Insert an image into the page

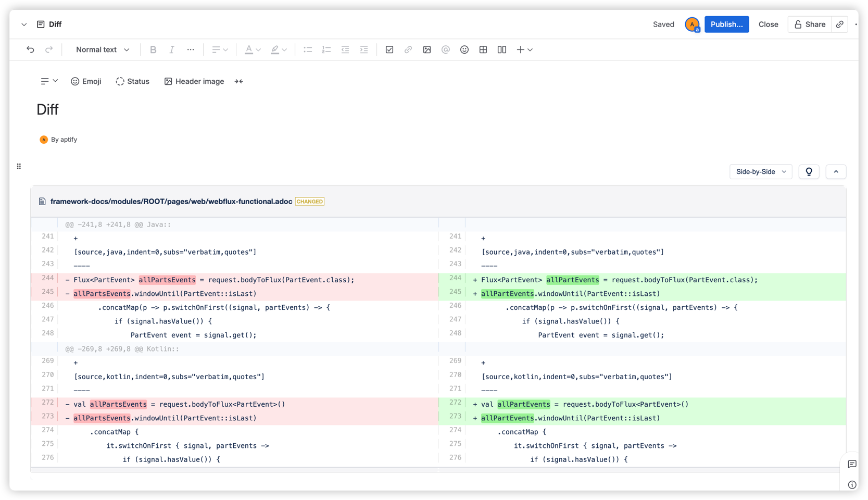(x=427, y=49)
